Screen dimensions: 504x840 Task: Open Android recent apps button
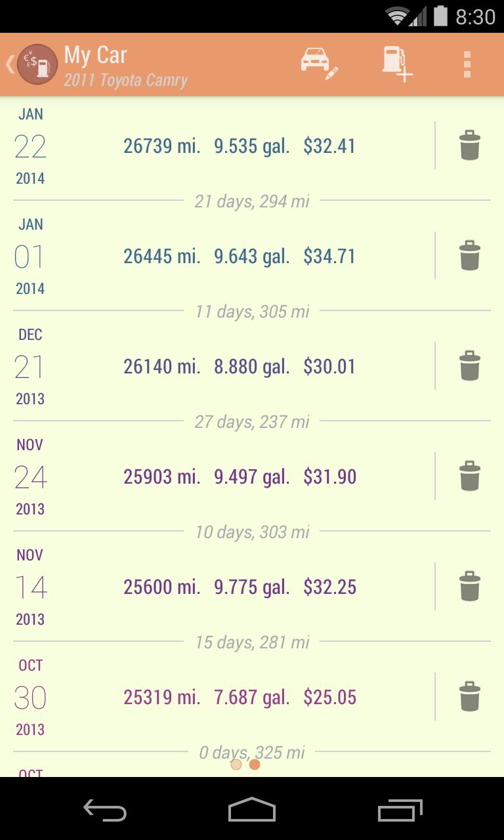400,810
